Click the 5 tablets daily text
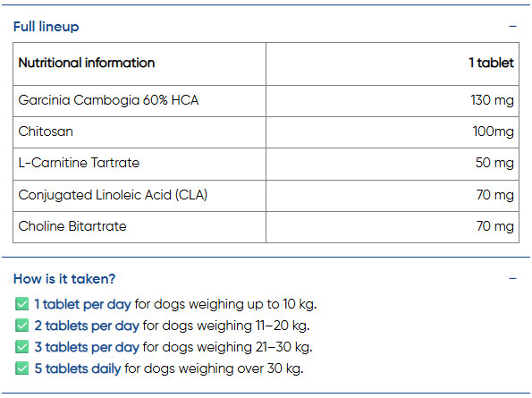 [78, 368]
